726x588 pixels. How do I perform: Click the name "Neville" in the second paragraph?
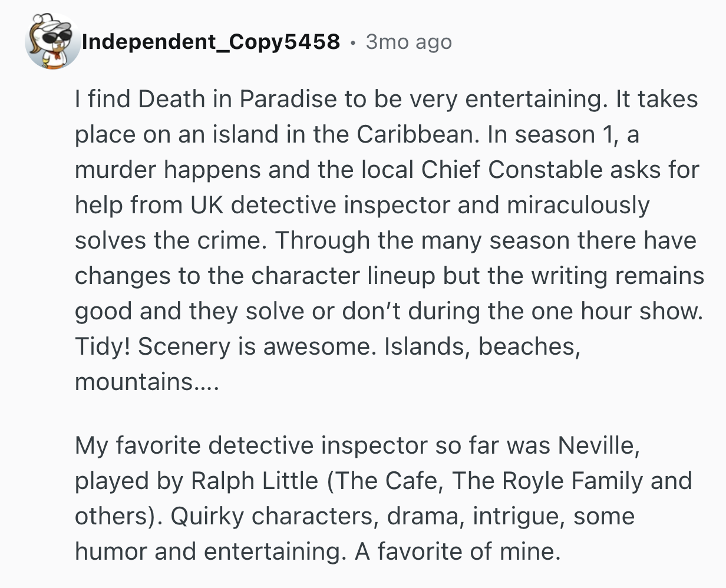(598, 445)
